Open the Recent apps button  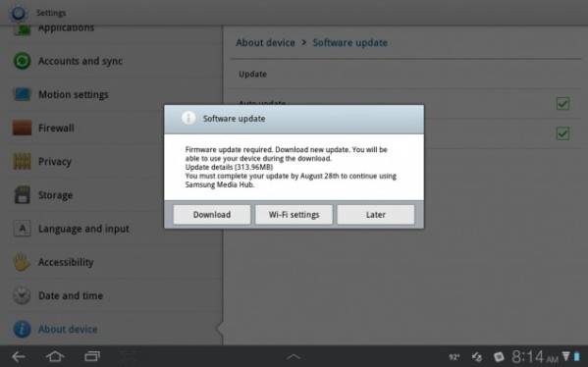coord(92,356)
